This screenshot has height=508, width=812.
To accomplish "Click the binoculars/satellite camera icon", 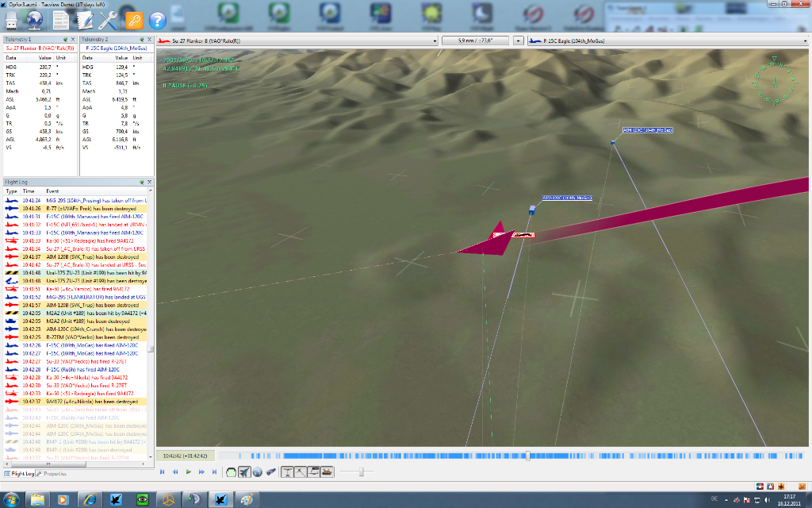I will click(271, 471).
